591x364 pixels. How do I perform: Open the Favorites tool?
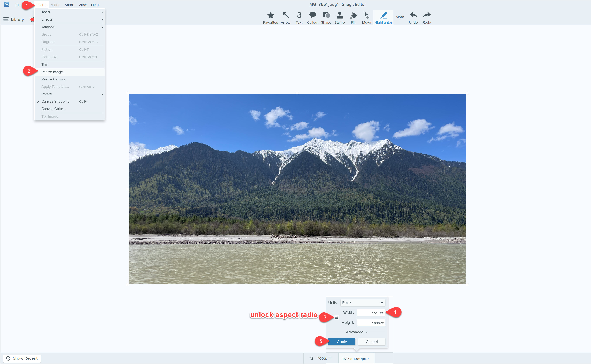(x=270, y=18)
